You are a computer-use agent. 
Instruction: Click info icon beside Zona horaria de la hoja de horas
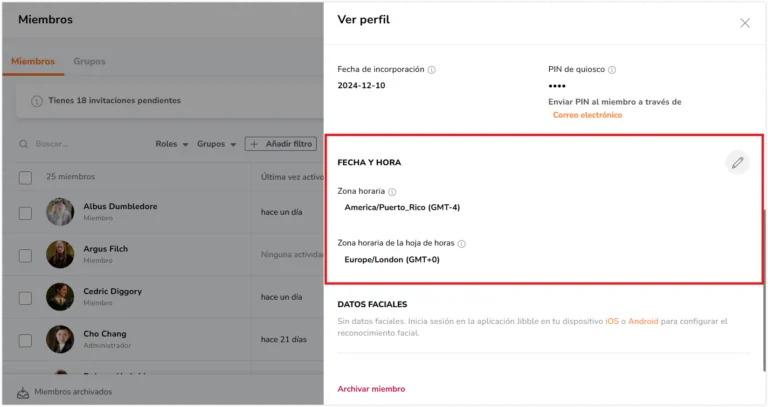pyautogui.click(x=461, y=243)
